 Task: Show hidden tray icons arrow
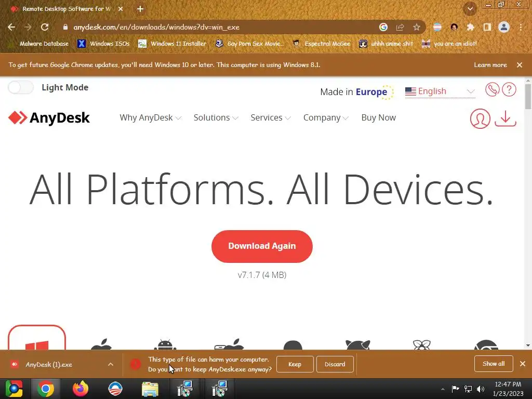pos(443,389)
